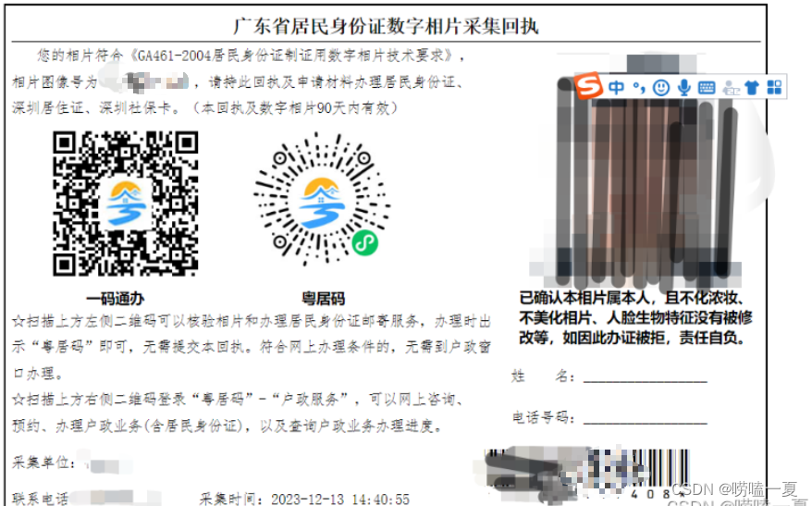Viewport: 812px width, 506px height.
Task: Open the skin shirt icon on IME bar
Action: [752, 88]
